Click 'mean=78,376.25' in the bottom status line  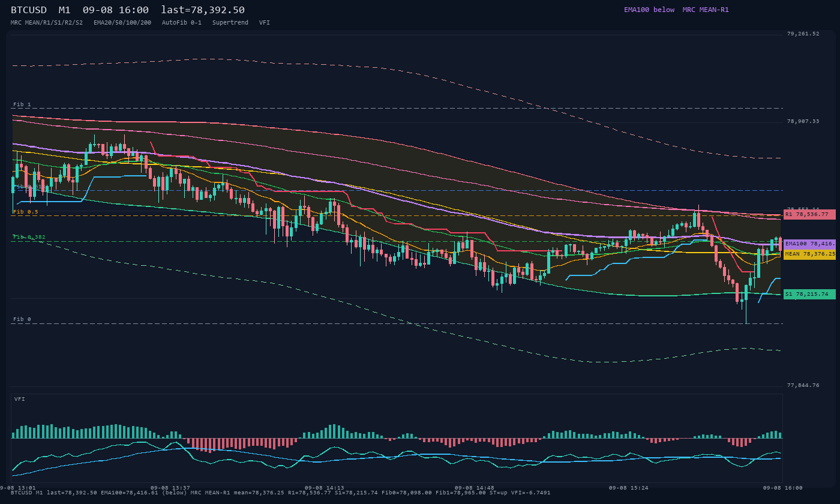click(259, 493)
